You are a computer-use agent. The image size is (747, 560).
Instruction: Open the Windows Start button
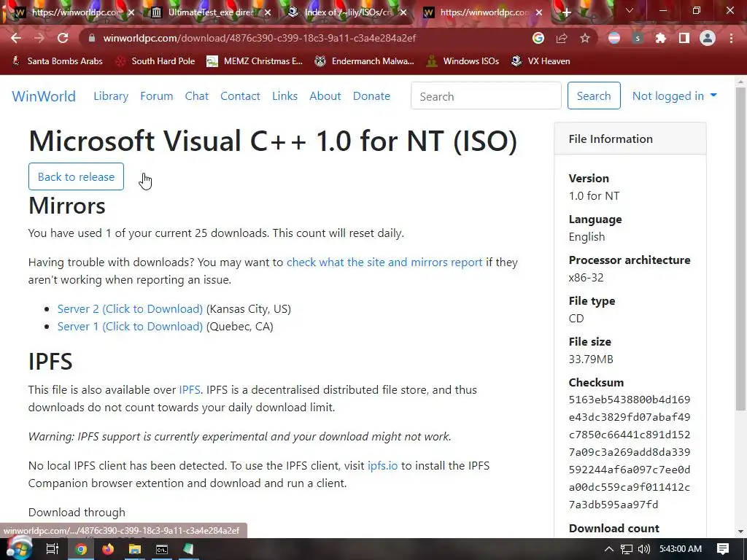(19, 548)
